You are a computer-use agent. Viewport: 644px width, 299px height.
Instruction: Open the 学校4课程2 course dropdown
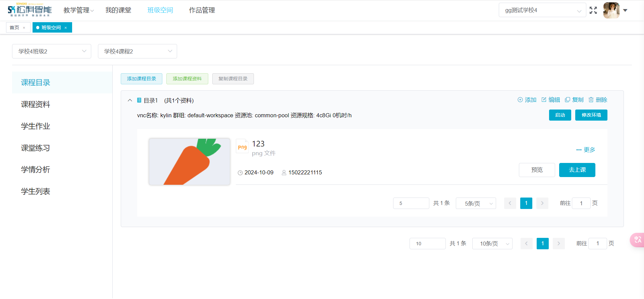coord(138,51)
